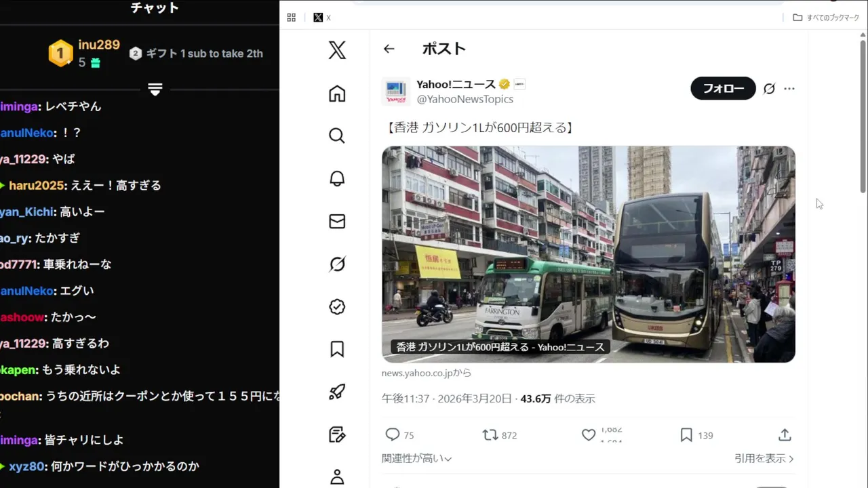Open the Bookmarks icon in sidebar
Screen dimensions: 868x488
point(337,349)
